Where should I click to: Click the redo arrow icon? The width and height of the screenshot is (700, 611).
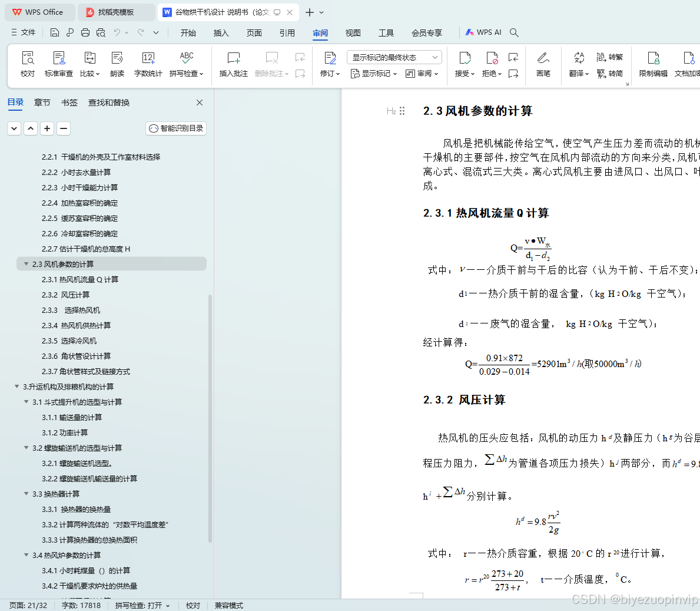[x=141, y=32]
